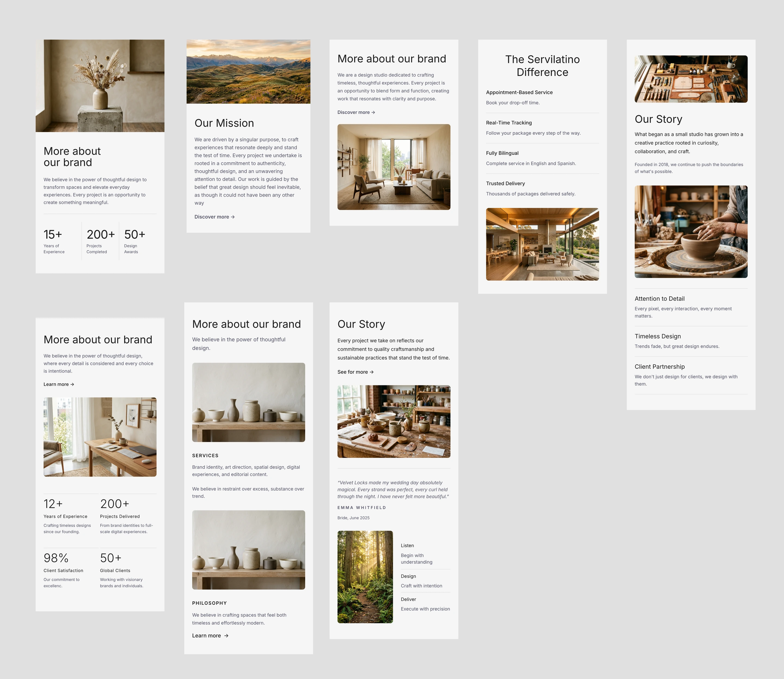Click Client Partnership heading
The width and height of the screenshot is (784, 679).
[x=659, y=366]
